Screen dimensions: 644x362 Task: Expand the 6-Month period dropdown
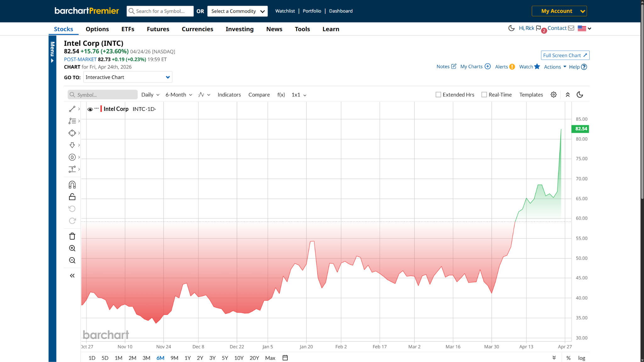pos(179,95)
